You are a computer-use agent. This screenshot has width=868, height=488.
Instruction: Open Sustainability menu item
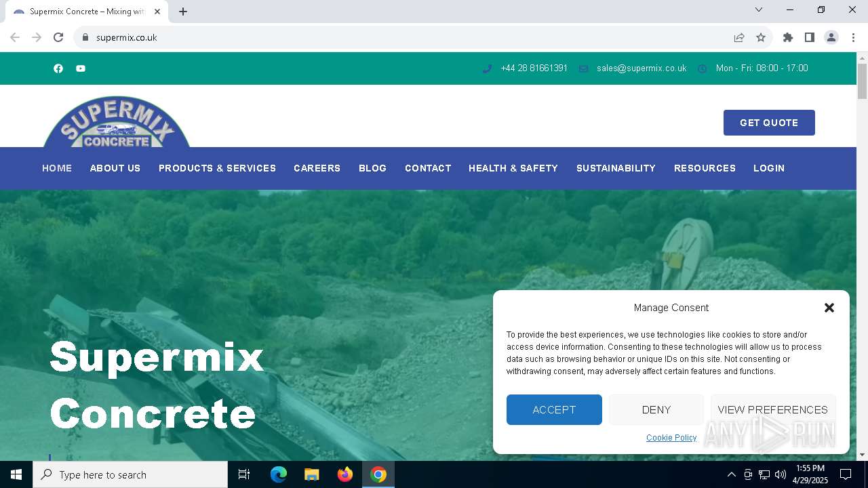coord(616,168)
